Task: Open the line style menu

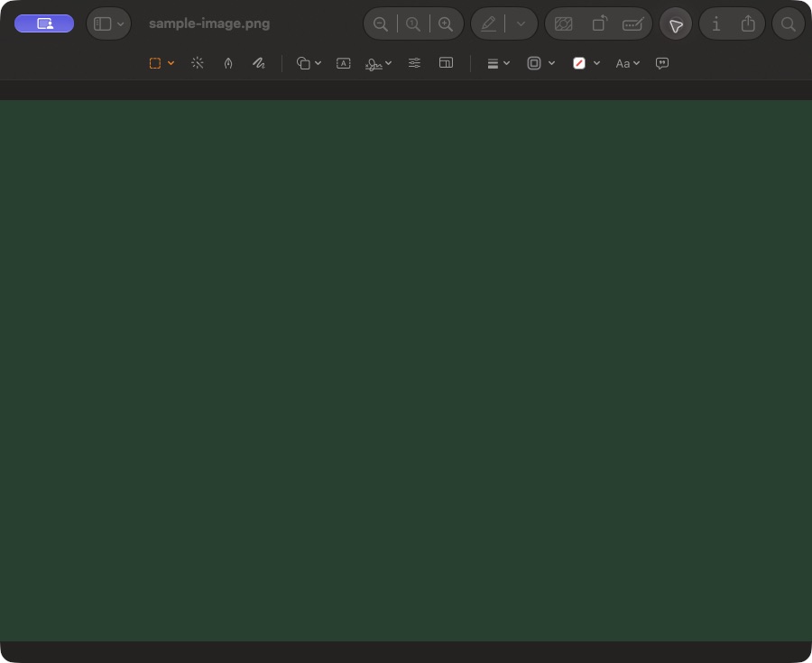Action: pos(493,63)
